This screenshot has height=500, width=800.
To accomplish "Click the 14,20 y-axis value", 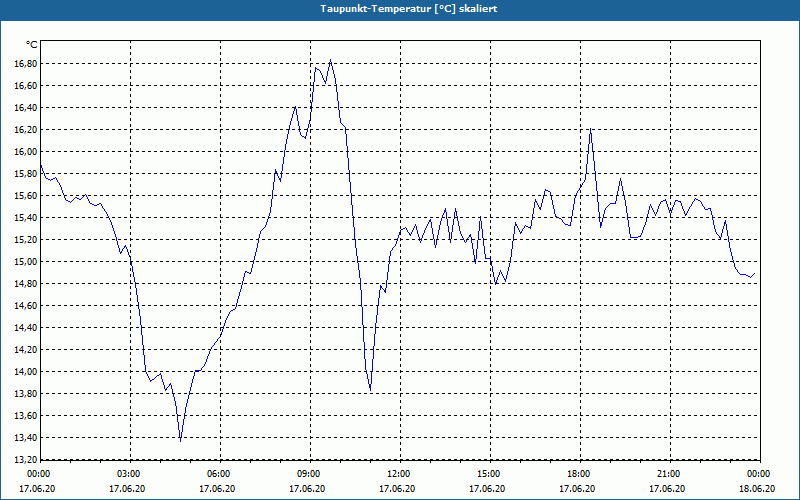I will tap(26, 349).
